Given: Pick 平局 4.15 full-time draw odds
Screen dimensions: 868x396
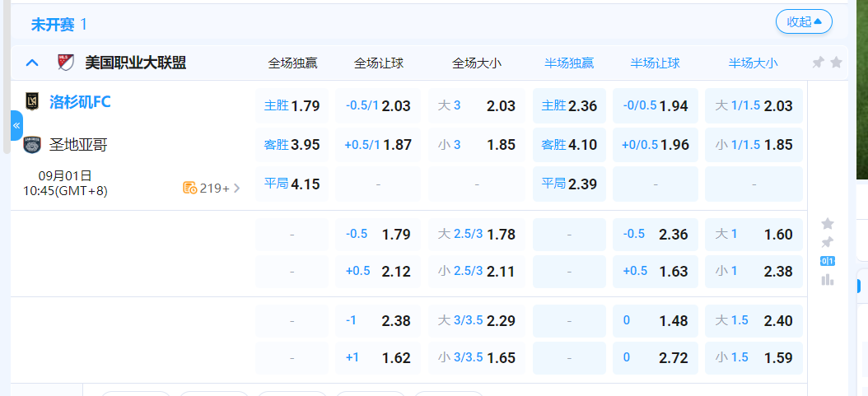Looking at the screenshot, I should 292,184.
